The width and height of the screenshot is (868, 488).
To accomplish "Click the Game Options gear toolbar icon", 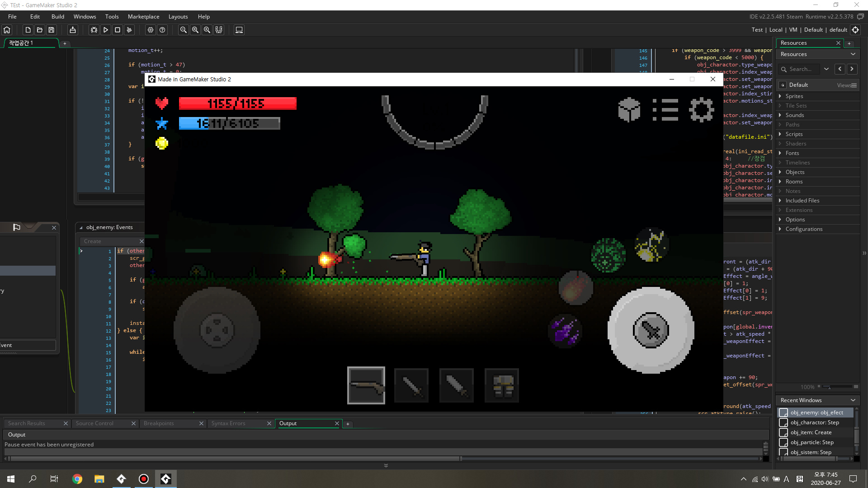I will 151,30.
